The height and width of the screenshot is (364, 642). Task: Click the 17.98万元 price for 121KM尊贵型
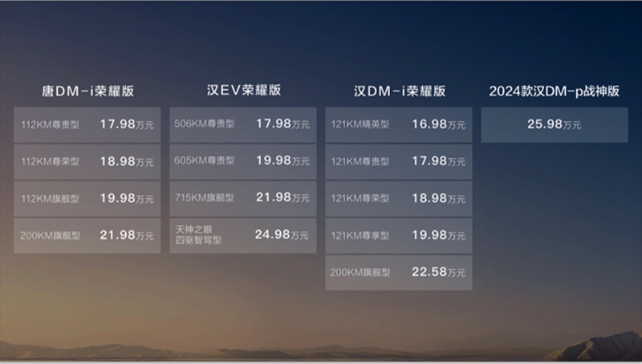438,161
